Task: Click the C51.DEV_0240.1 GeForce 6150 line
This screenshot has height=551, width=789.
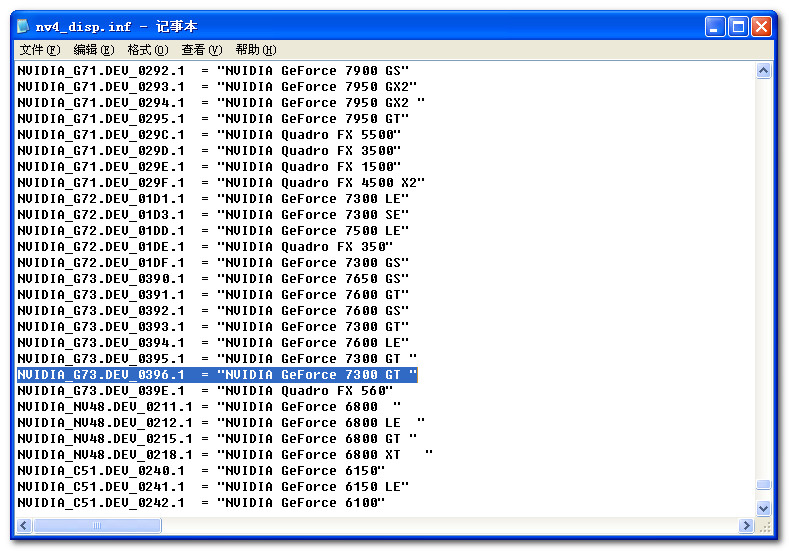Action: click(x=201, y=471)
